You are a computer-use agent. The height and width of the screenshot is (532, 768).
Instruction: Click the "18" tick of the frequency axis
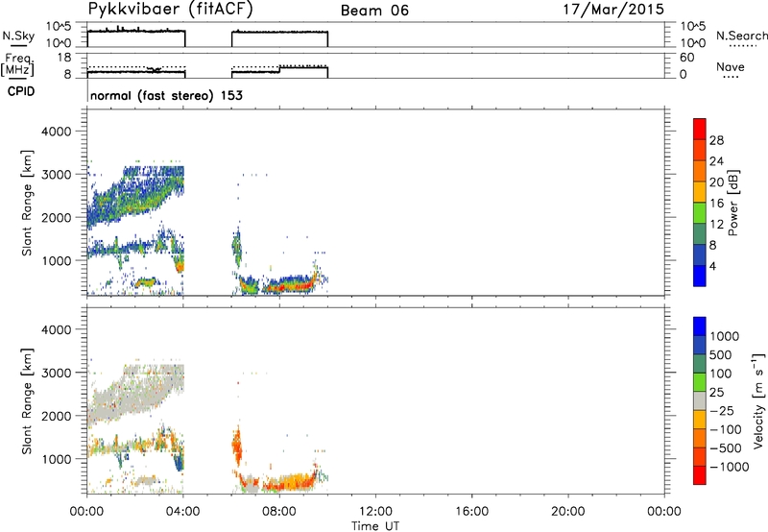[x=64, y=57]
